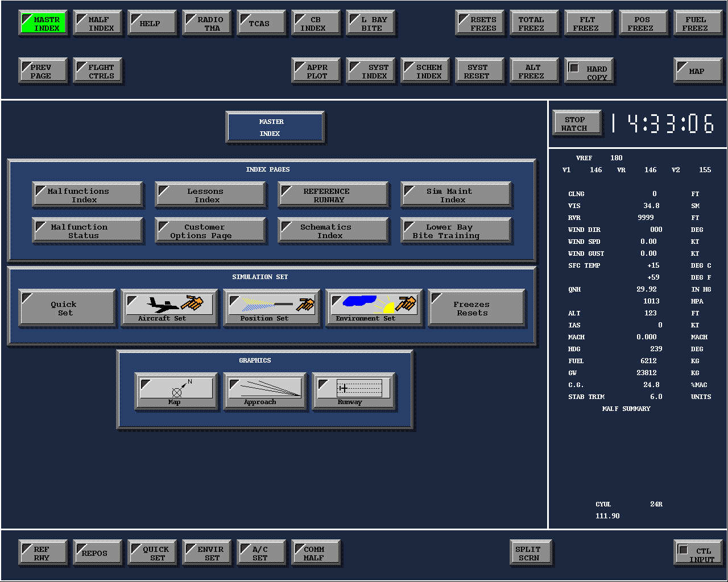Open the Position Set icon button
Viewport: 728px width, 582px height.
point(272,307)
